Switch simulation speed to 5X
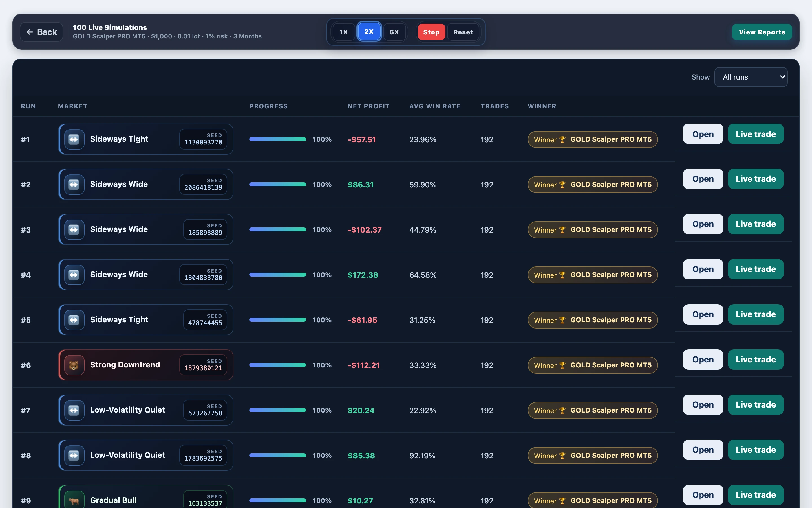Screen dimensions: 812x508 pyautogui.click(x=394, y=32)
